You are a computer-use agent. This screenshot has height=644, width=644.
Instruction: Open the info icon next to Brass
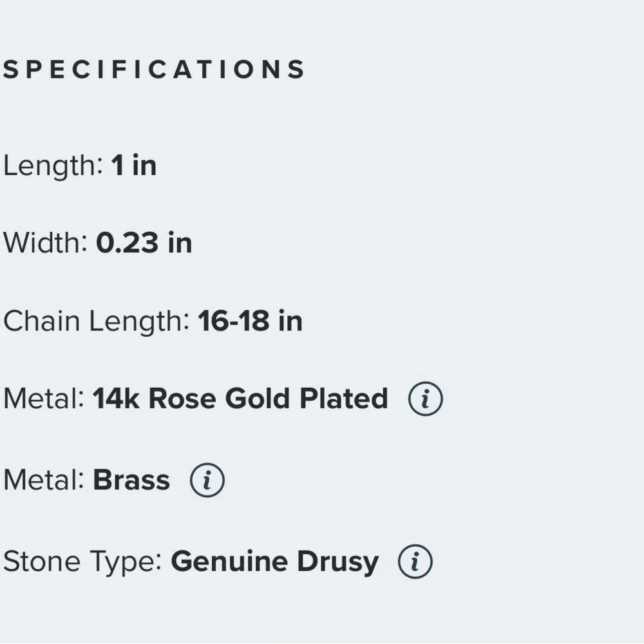[x=207, y=480]
